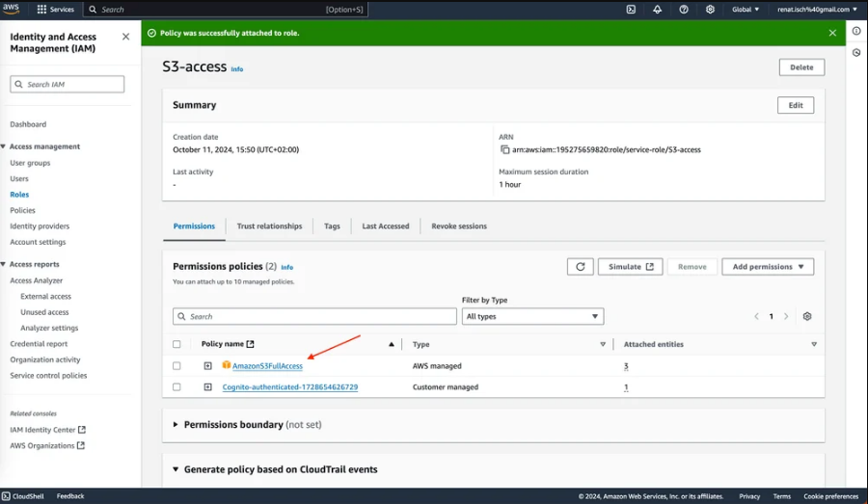Click the AmazonS3FullAccess policy box icon
The height and width of the screenshot is (504, 868).
227,365
